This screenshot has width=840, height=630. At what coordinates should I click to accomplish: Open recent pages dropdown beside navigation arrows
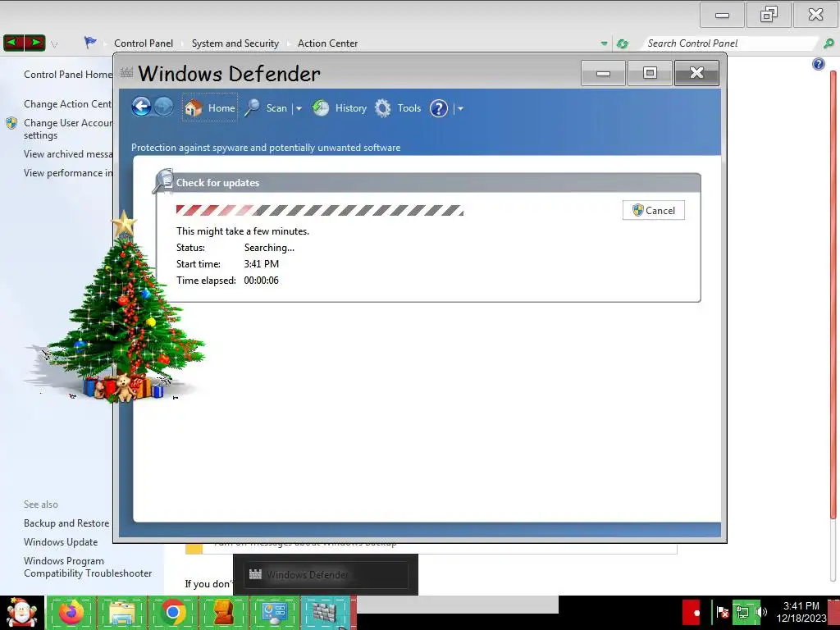(x=54, y=44)
